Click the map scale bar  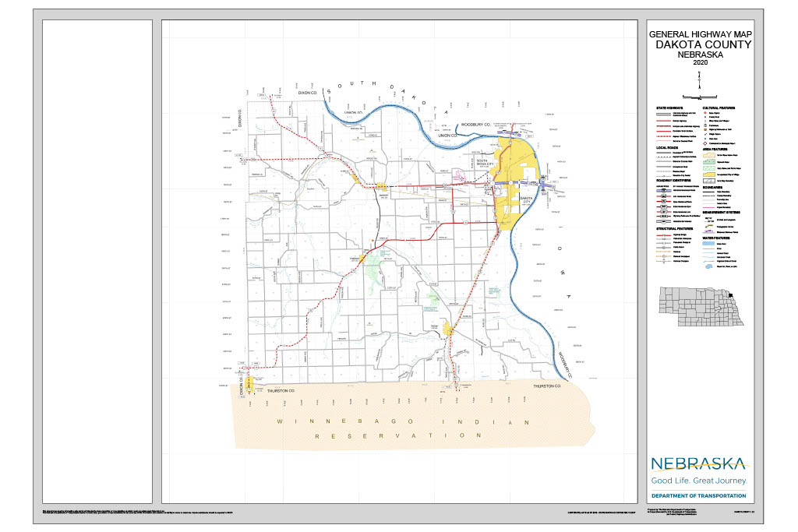[x=699, y=96]
